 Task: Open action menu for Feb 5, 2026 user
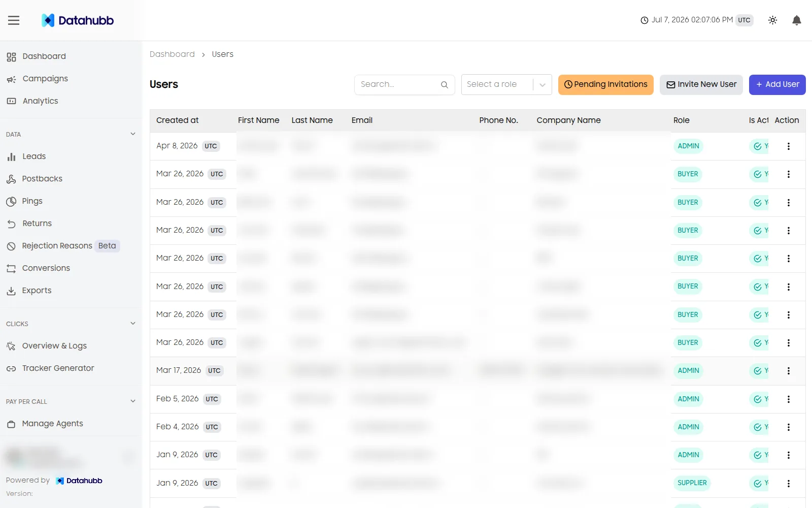(788, 399)
